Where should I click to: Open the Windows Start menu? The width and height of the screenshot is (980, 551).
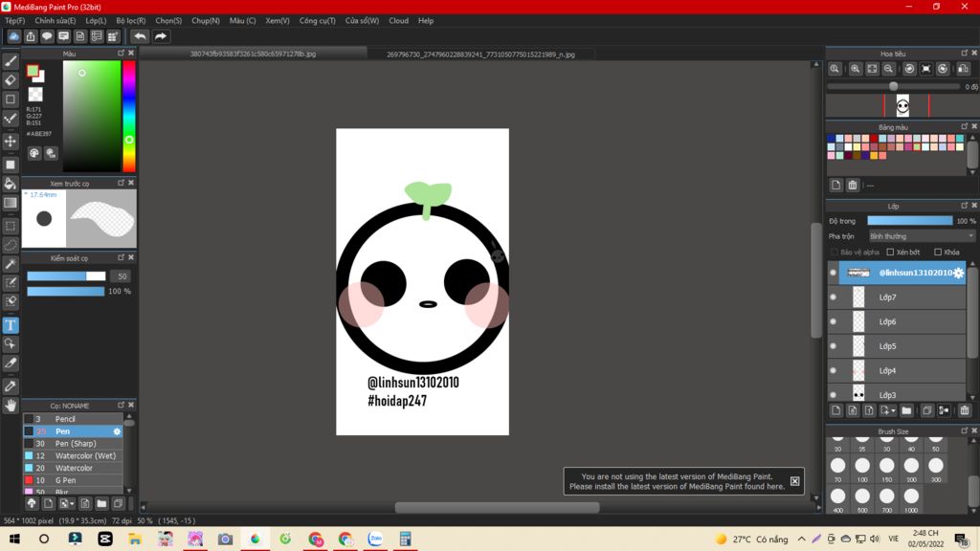(x=13, y=539)
